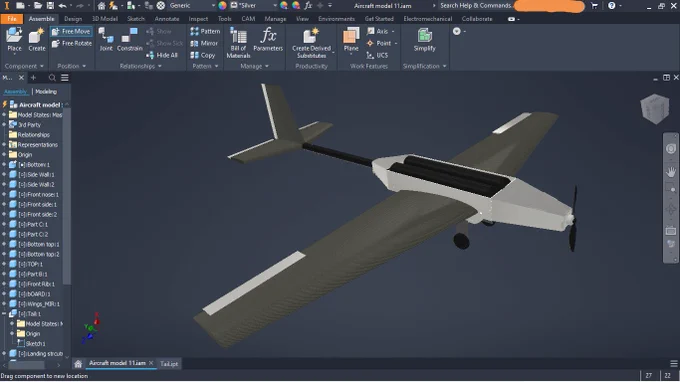Click the UCS tool
The width and height of the screenshot is (680, 382).
(x=377, y=55)
